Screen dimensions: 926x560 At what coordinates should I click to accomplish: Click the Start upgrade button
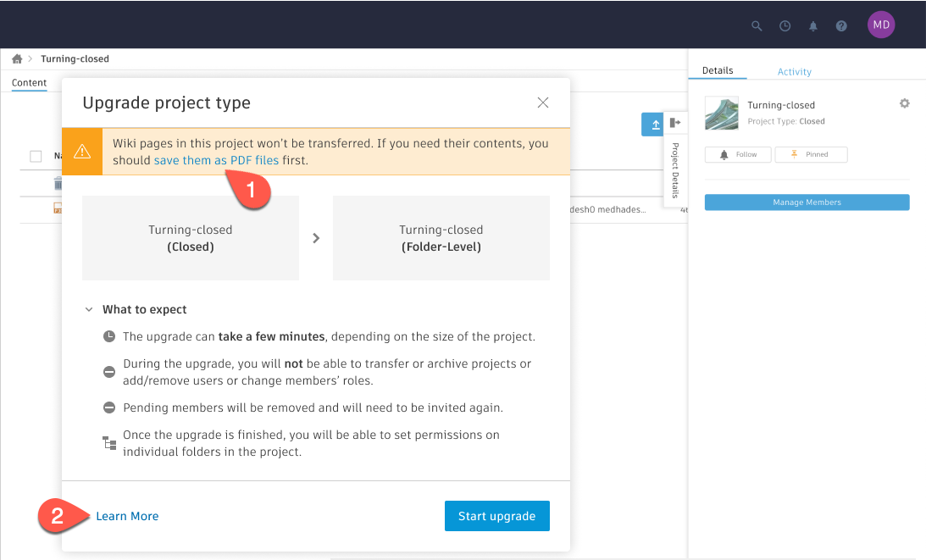496,515
